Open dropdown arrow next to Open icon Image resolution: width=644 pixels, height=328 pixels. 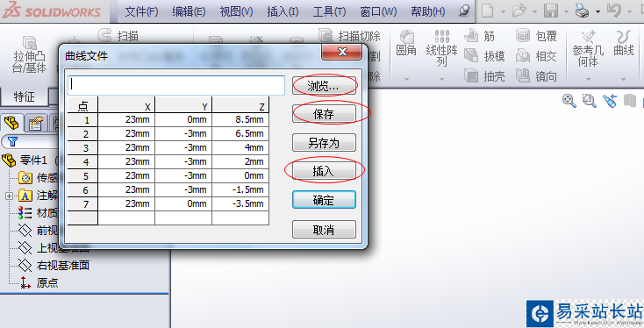(534, 11)
